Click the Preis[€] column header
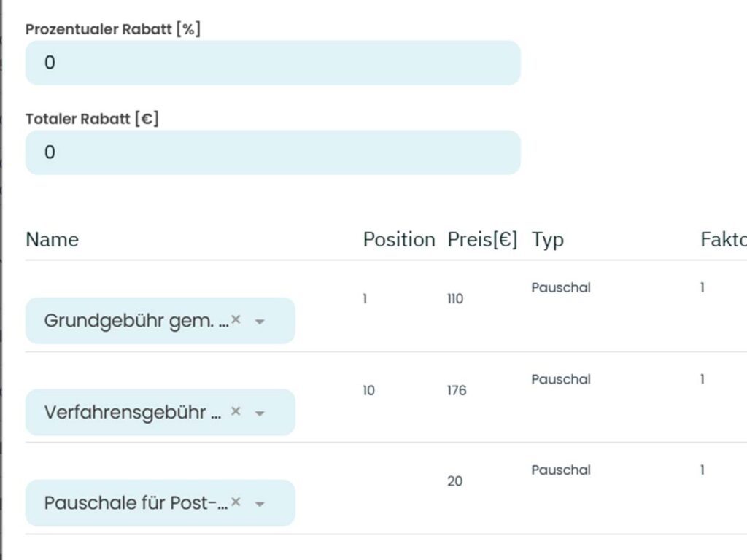747x560 pixels. coord(483,239)
